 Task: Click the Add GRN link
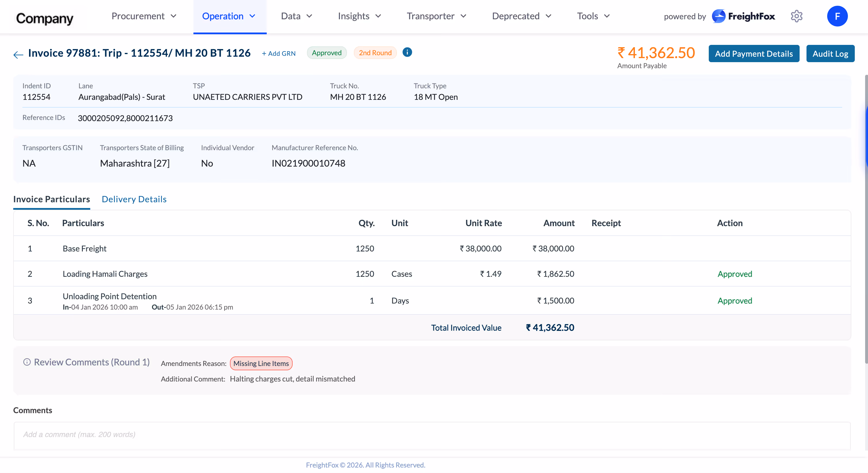(x=279, y=53)
